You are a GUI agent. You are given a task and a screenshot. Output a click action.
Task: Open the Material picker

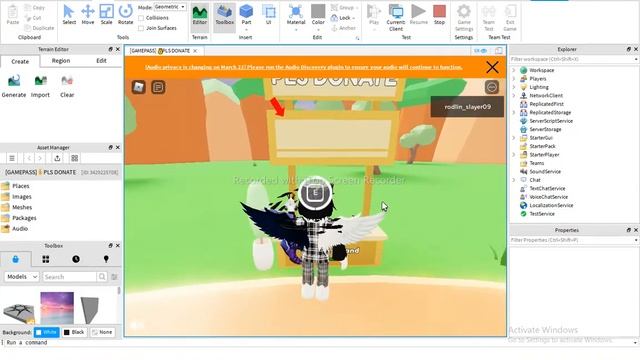[x=296, y=17]
